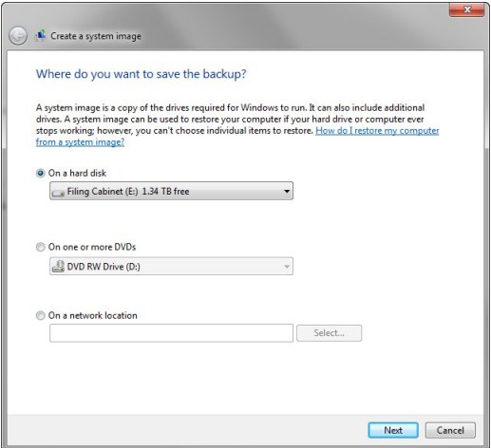Open the DVD RW Drive (D:) dropdown
The height and width of the screenshot is (448, 491).
pos(171,266)
